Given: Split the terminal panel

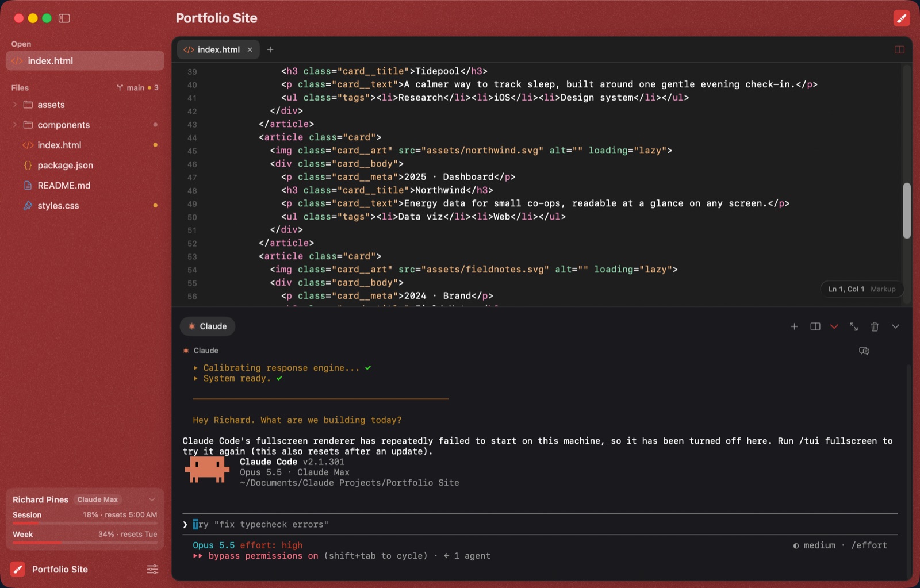Looking at the screenshot, I should pos(815,326).
